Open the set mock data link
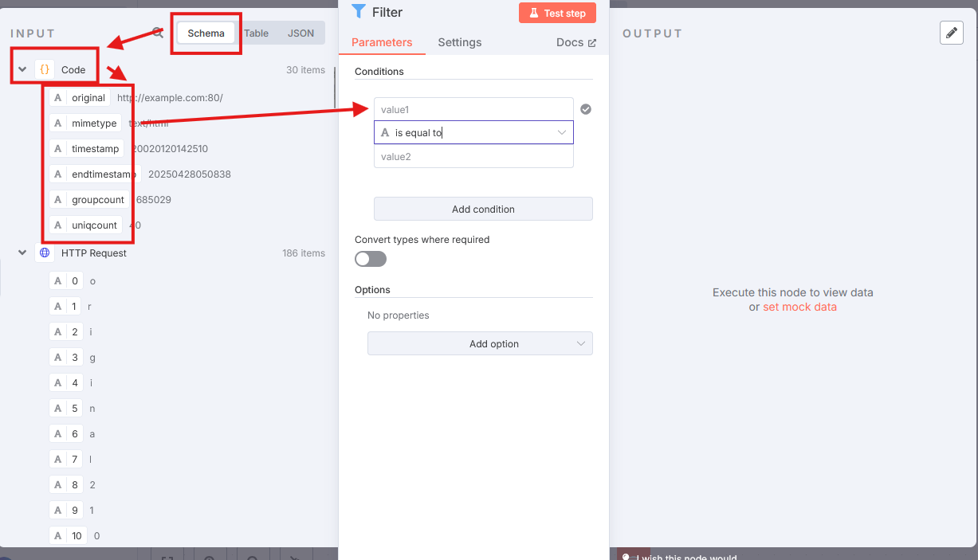 799,307
